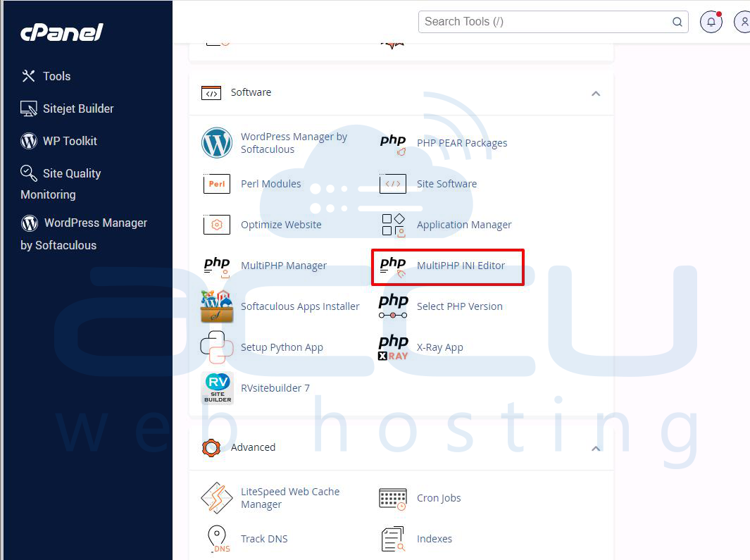Open Cron Jobs link
Screen dimensions: 750x560
click(439, 498)
